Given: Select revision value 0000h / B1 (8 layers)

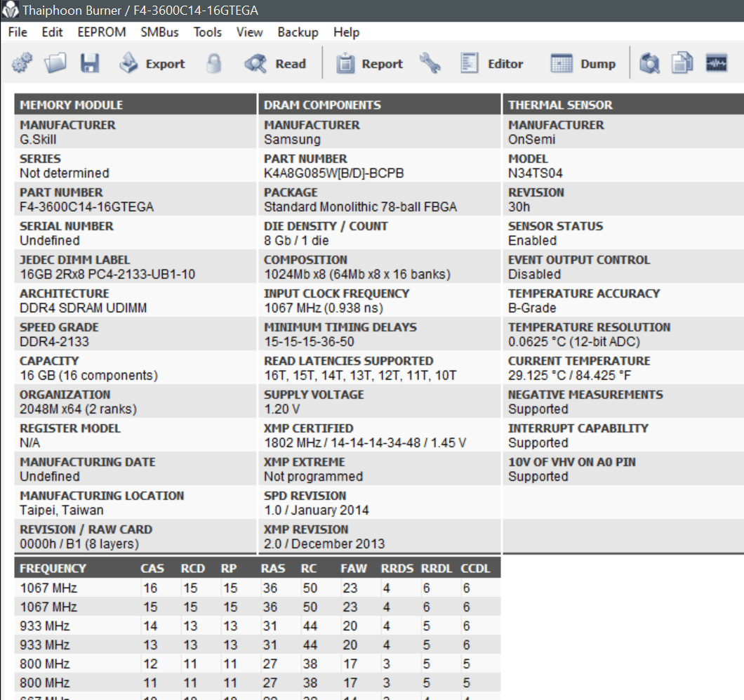Looking at the screenshot, I should 79,544.
